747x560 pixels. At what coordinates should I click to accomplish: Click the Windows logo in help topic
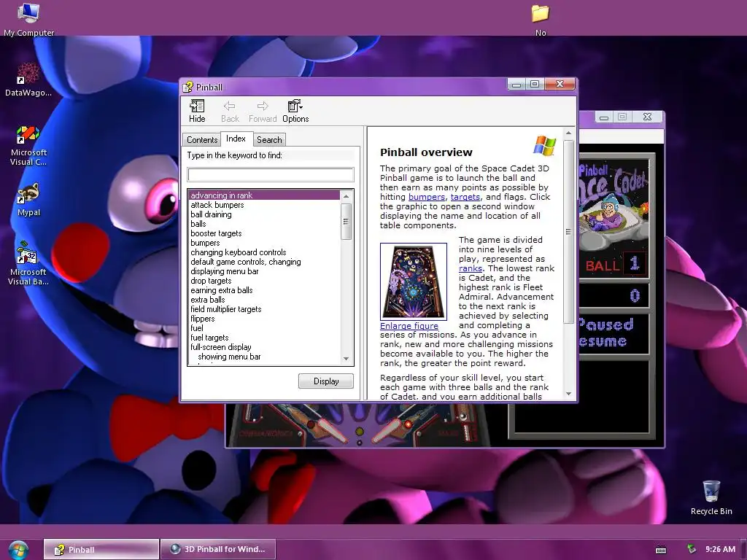[x=544, y=146]
